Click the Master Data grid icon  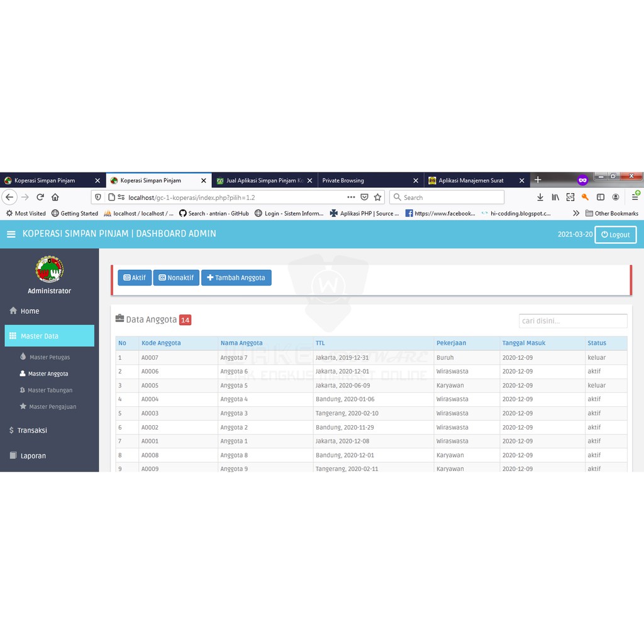13,335
